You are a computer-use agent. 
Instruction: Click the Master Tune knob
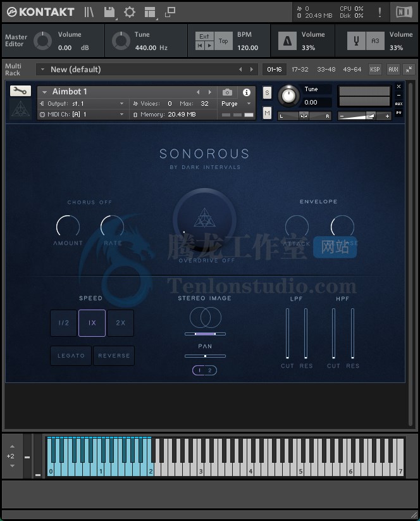pyautogui.click(x=121, y=41)
